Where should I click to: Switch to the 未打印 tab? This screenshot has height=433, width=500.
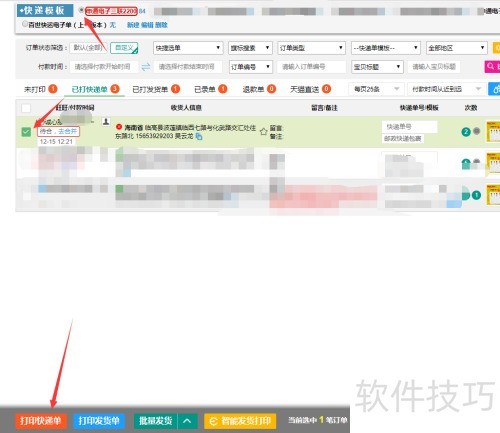point(41,89)
